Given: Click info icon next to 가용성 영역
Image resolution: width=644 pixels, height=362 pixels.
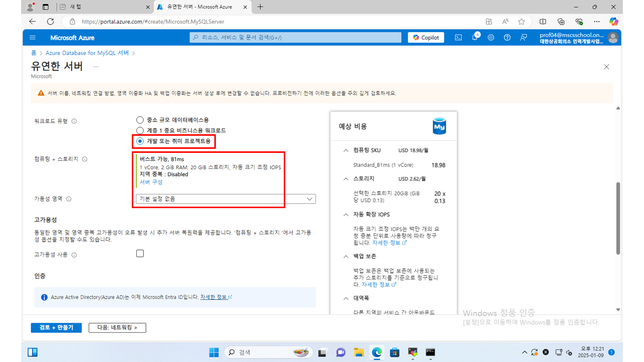Looking at the screenshot, I should tap(68, 199).
